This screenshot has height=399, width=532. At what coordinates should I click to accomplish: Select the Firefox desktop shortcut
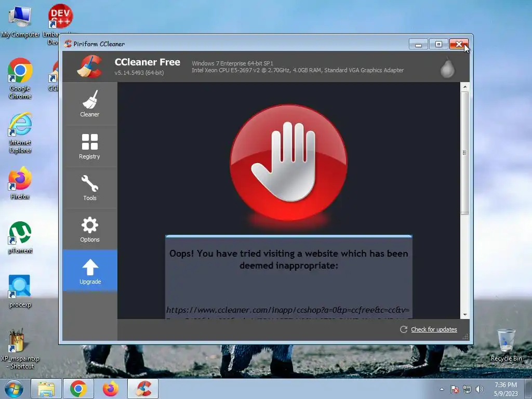click(20, 183)
